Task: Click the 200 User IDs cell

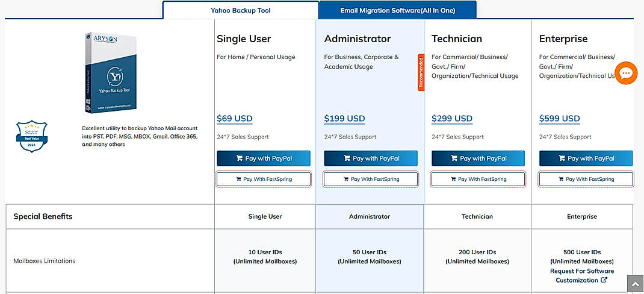Action: click(477, 261)
